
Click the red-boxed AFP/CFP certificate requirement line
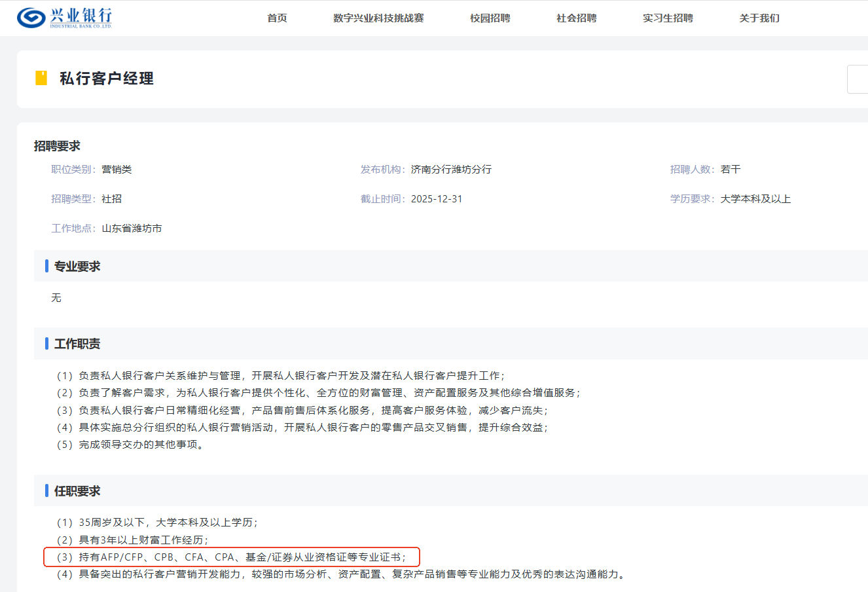[x=231, y=557]
